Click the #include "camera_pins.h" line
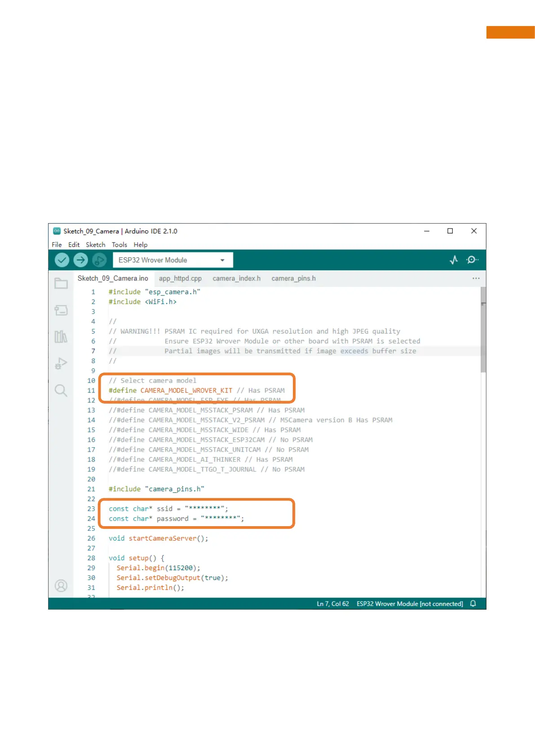535x756 pixels. 156,489
